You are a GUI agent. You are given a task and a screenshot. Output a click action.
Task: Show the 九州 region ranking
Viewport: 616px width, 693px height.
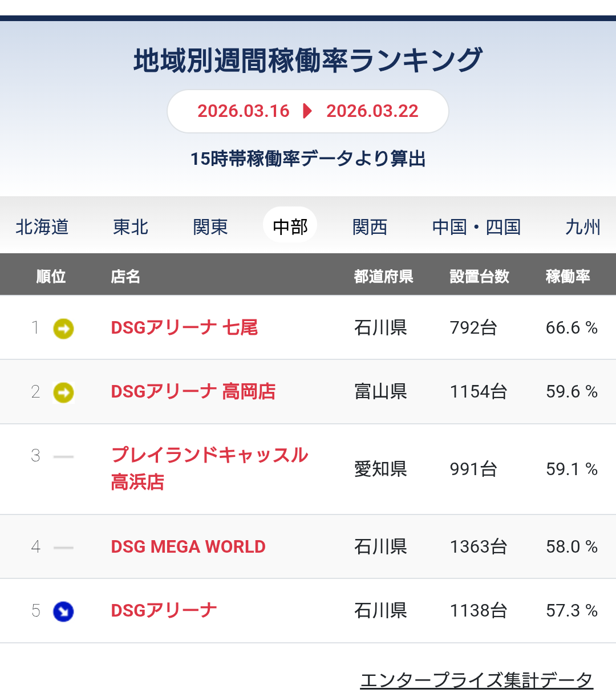point(582,226)
